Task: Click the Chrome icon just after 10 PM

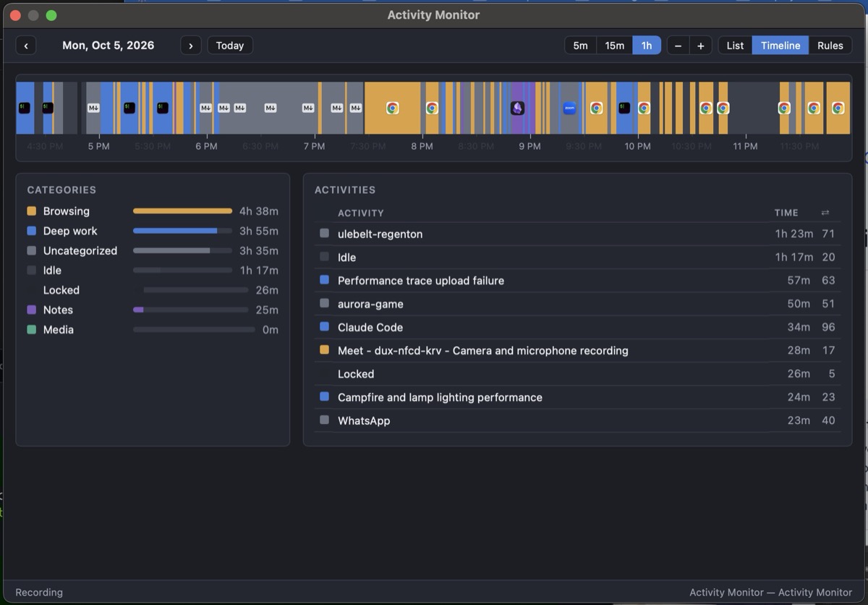Action: pyautogui.click(x=644, y=108)
